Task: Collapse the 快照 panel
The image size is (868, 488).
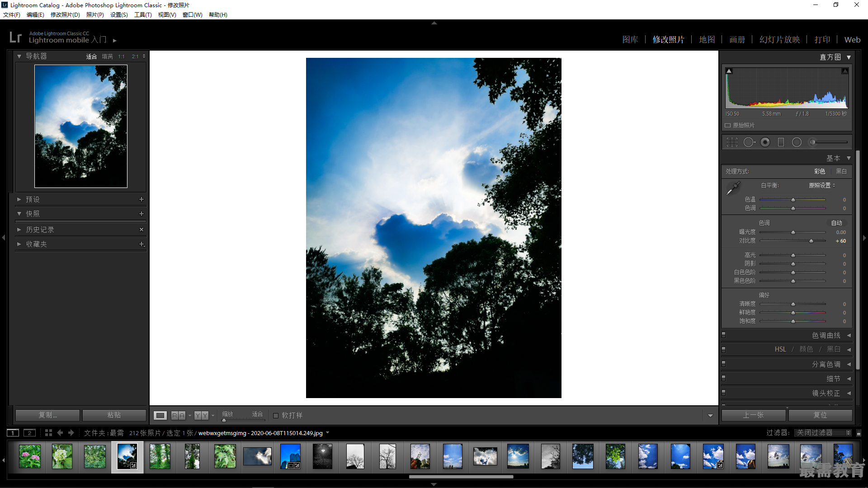Action: coord(19,214)
